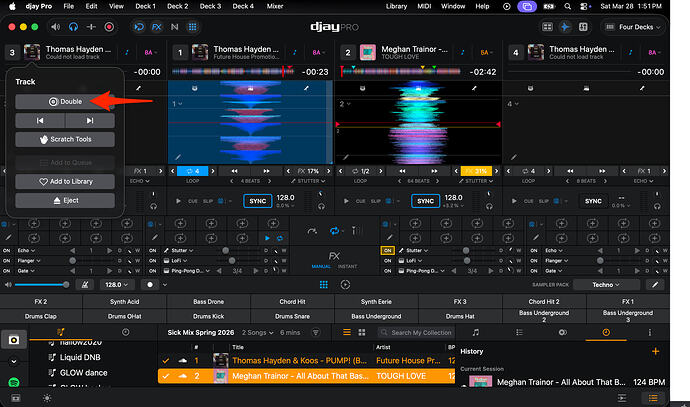The image size is (690, 407).
Task: Click the center sync arrows icon
Action: (334, 231)
